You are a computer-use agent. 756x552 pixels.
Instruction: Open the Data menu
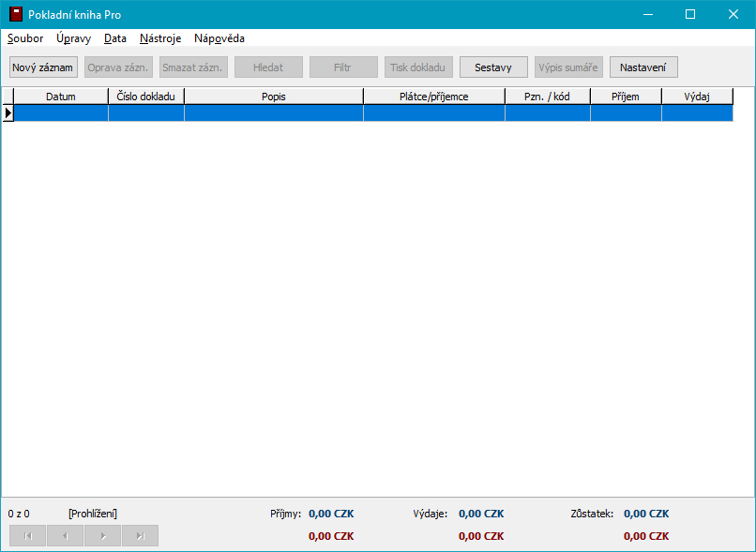[x=115, y=38]
